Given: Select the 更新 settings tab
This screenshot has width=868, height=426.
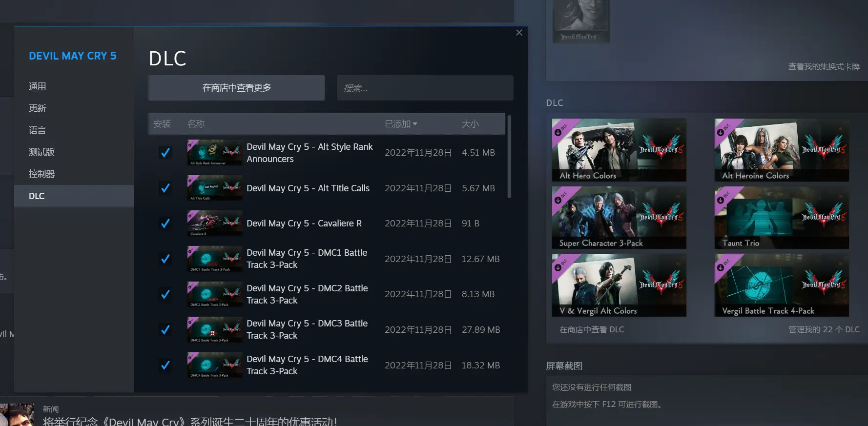Looking at the screenshot, I should coord(74,108).
